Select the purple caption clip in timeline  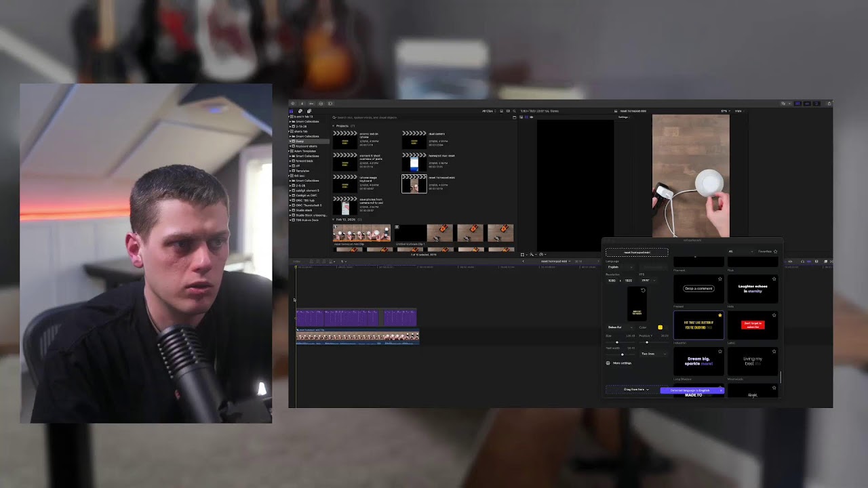[x=357, y=318]
